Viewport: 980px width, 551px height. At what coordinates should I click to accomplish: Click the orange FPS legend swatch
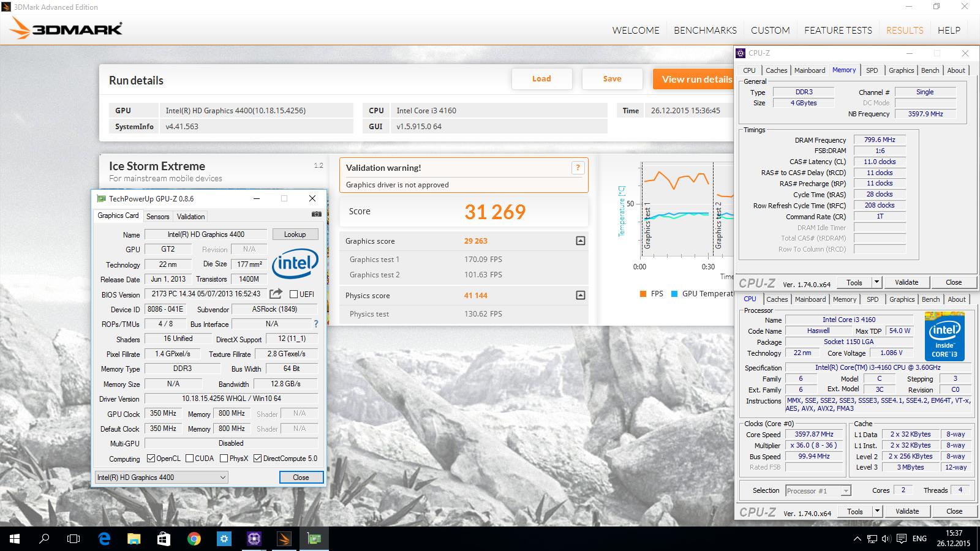tap(643, 294)
